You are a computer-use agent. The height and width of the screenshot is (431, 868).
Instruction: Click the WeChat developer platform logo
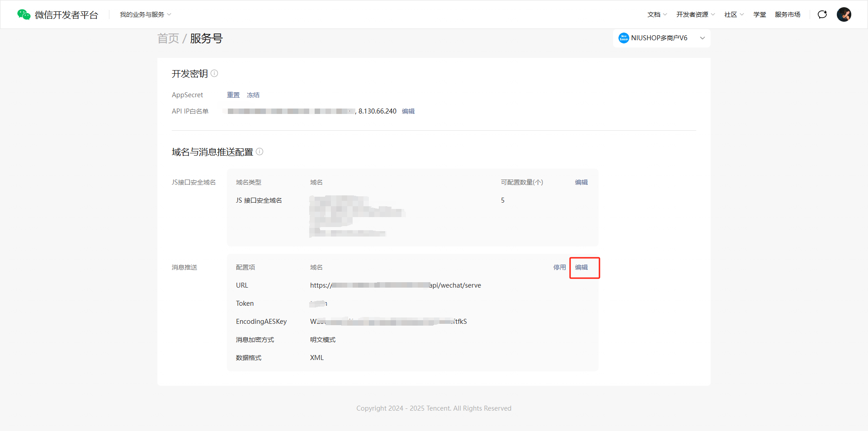tap(24, 14)
